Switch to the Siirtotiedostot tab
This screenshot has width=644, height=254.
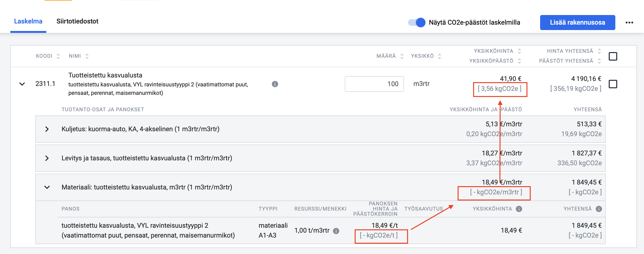[x=77, y=21]
